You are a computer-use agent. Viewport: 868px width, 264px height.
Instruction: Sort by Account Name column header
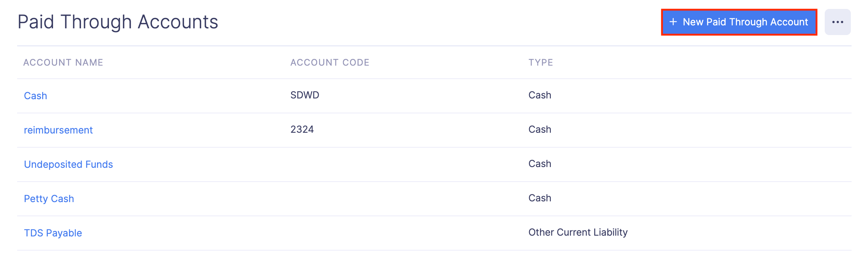(63, 62)
